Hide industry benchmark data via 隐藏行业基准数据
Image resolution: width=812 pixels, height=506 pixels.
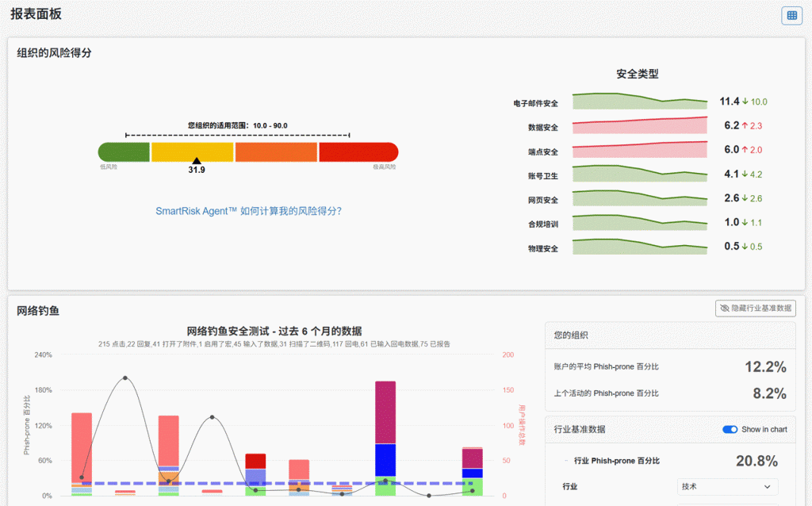[755, 309]
